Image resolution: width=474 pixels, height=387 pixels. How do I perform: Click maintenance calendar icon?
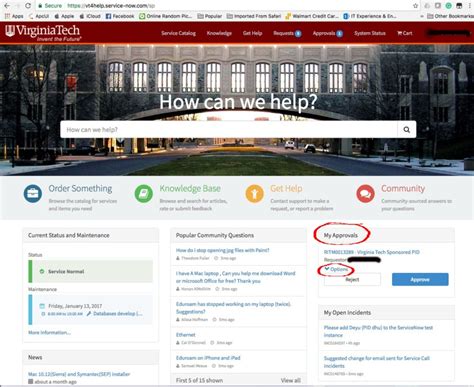point(42,306)
